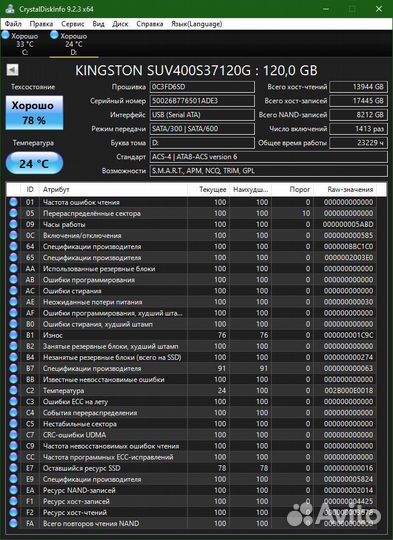The height and width of the screenshot is (540, 393).
Task: Select attribute 'Занятые резервные блоки, худший штамп'
Action: tap(111, 346)
